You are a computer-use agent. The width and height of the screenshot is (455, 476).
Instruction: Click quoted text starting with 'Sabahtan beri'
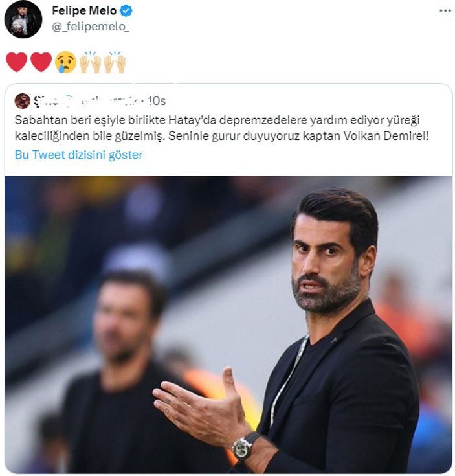(x=221, y=128)
